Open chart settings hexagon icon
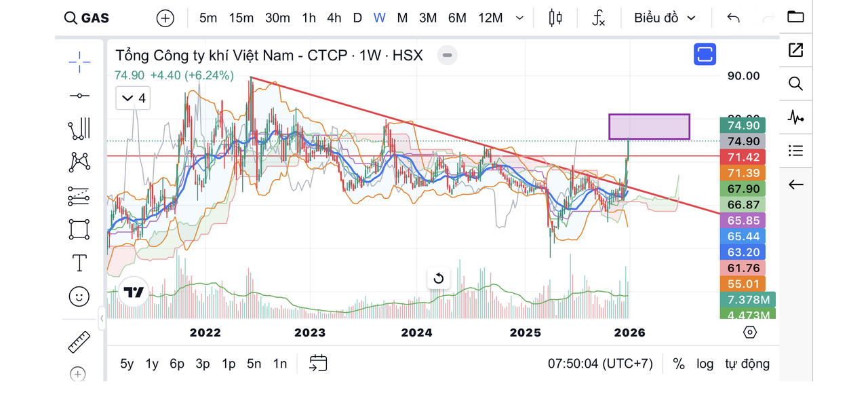The image size is (868, 401). tap(749, 332)
